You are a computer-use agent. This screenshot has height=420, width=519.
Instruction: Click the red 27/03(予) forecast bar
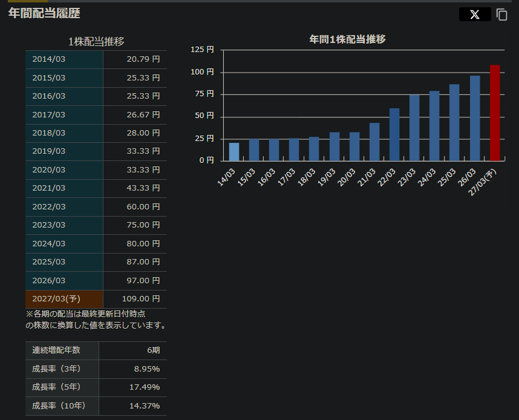[495, 113]
